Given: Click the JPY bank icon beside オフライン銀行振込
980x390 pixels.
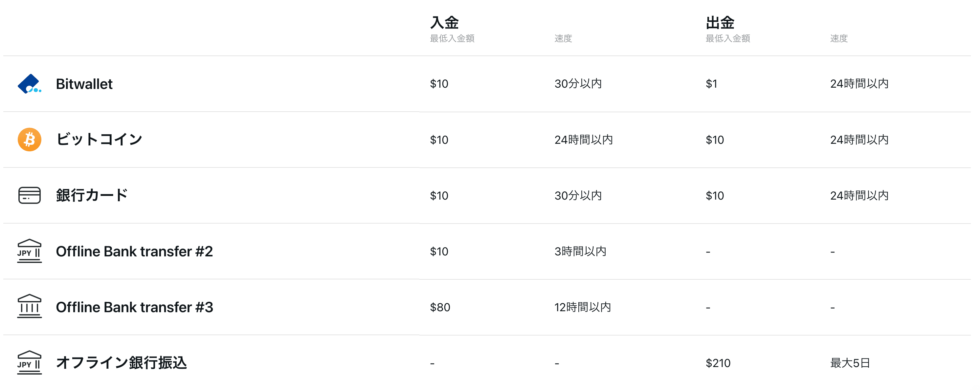Looking at the screenshot, I should click(x=30, y=362).
